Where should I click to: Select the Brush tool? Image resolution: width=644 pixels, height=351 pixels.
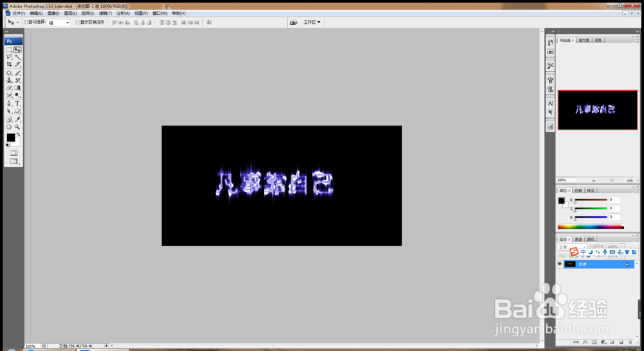tap(17, 73)
